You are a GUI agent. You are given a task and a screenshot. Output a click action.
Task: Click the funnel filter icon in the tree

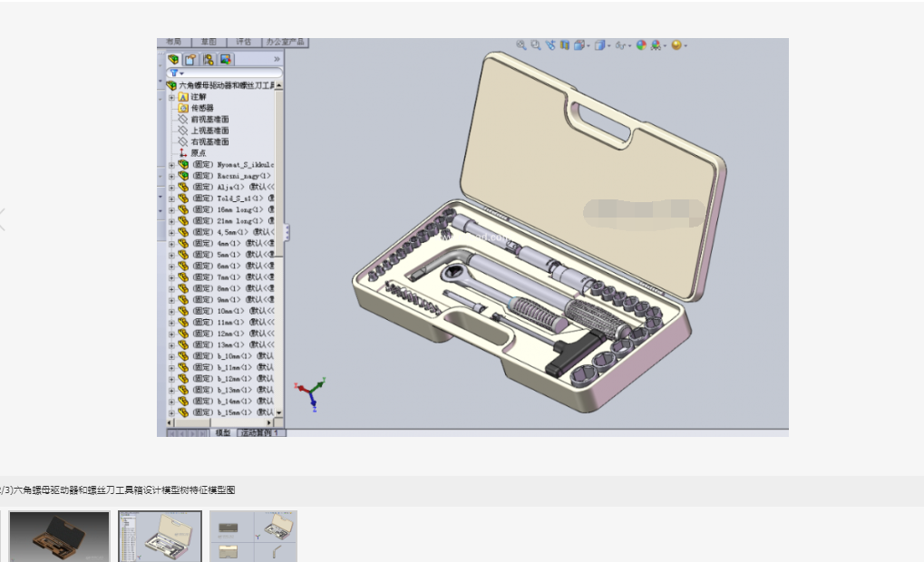point(174,73)
